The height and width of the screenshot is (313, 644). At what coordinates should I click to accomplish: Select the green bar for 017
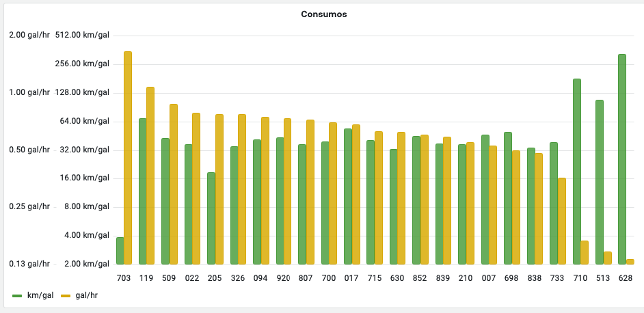pos(348,196)
